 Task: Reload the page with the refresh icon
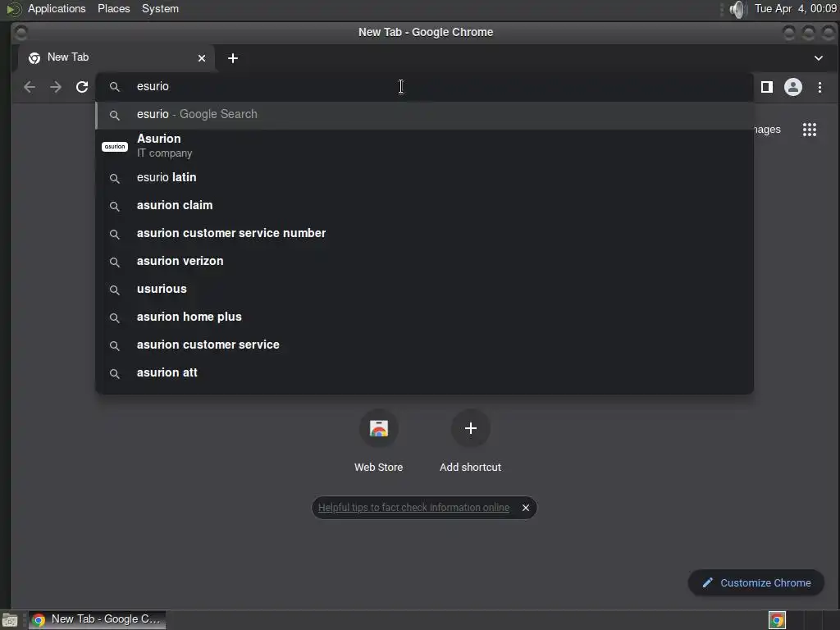click(82, 87)
